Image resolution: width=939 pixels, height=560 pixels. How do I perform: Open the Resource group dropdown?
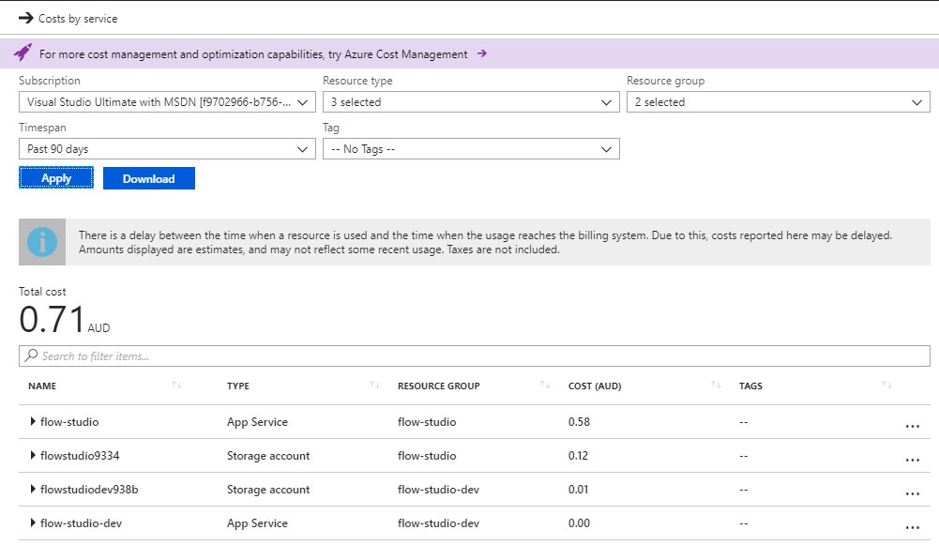point(778,102)
